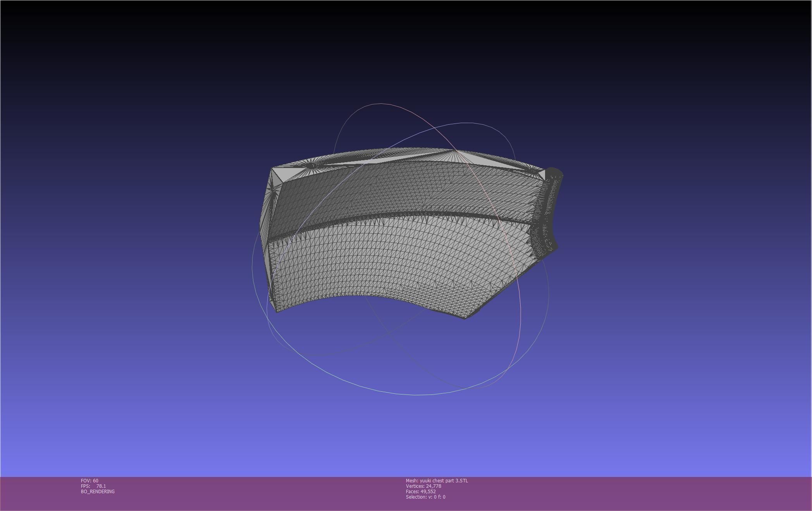
Task: Click the 'FOV: 60' status text
Action: point(89,480)
